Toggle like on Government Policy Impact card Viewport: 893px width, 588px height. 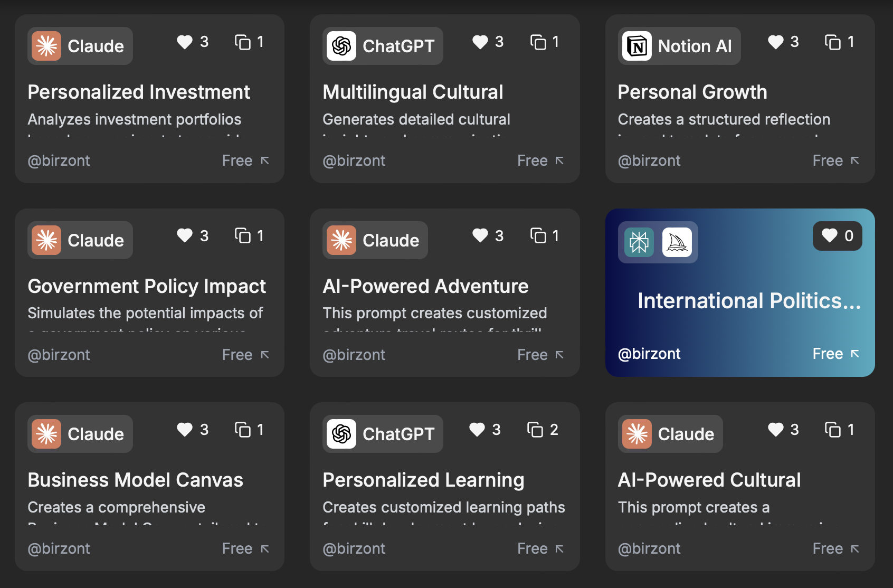click(x=185, y=235)
